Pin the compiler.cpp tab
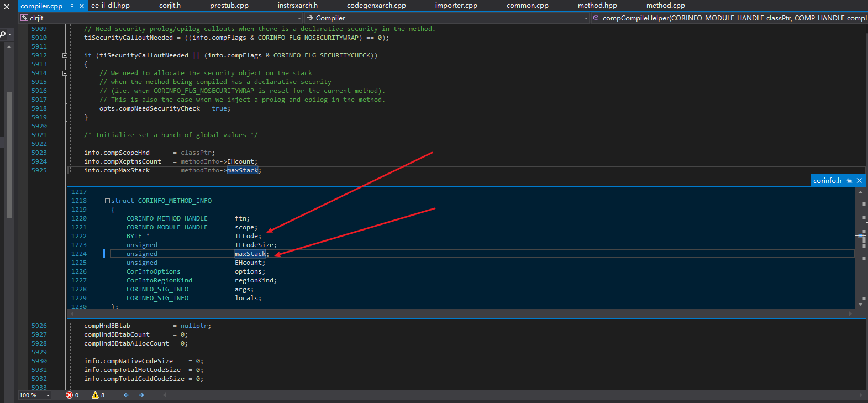The image size is (868, 403). (72, 6)
